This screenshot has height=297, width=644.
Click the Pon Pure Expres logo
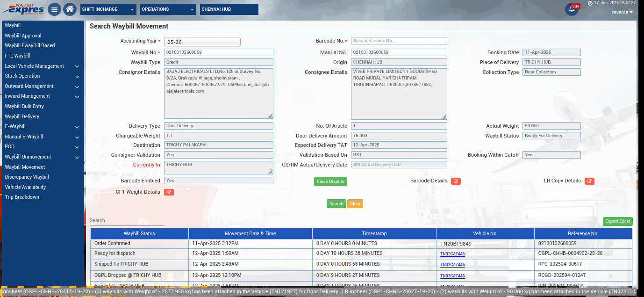point(23,9)
